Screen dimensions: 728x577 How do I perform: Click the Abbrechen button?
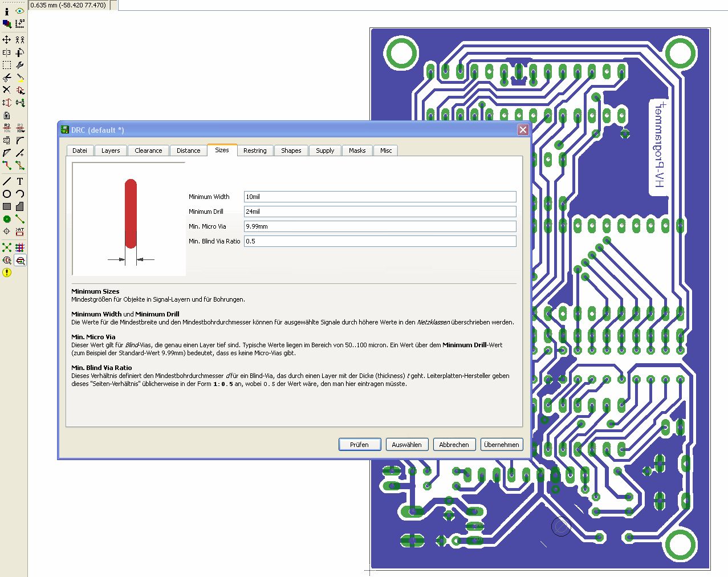(454, 445)
